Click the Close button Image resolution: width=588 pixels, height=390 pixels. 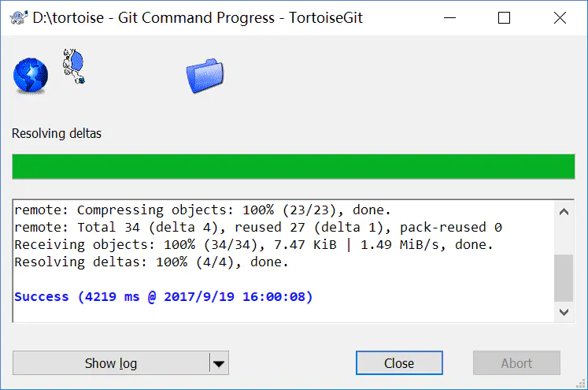pyautogui.click(x=399, y=363)
